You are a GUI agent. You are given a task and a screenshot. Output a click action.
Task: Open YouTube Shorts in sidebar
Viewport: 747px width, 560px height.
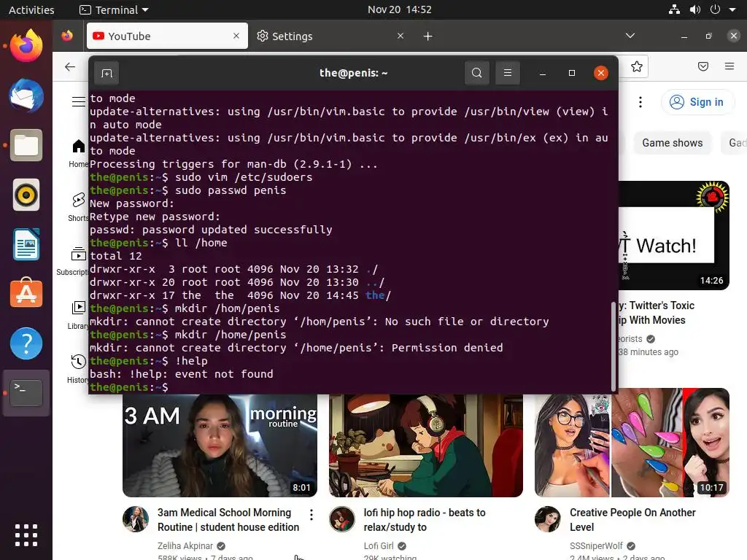tap(79, 207)
